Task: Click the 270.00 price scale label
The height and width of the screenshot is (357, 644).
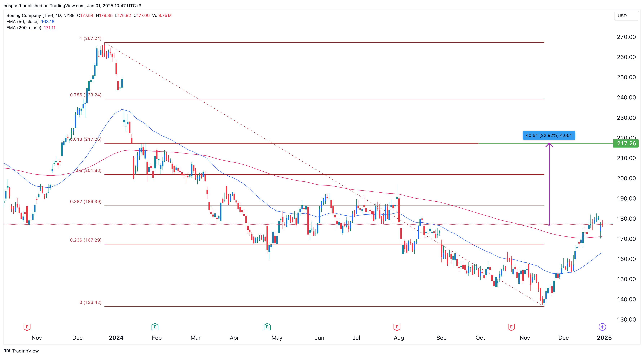Action: (x=626, y=37)
